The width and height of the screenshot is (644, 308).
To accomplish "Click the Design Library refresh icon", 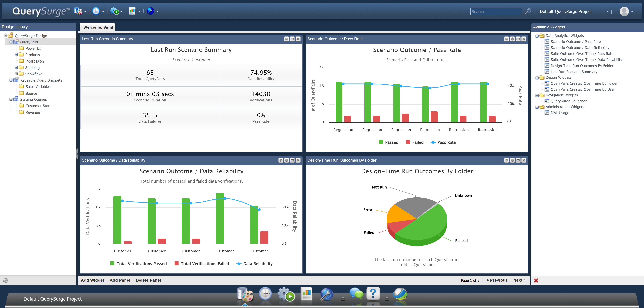I will [6, 280].
